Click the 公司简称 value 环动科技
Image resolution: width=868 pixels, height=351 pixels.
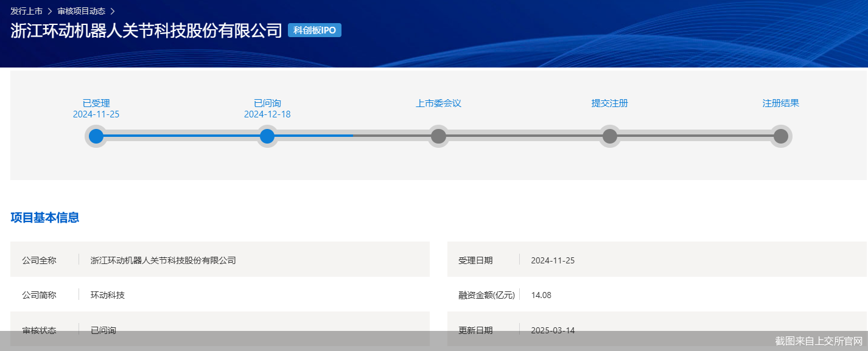point(107,295)
